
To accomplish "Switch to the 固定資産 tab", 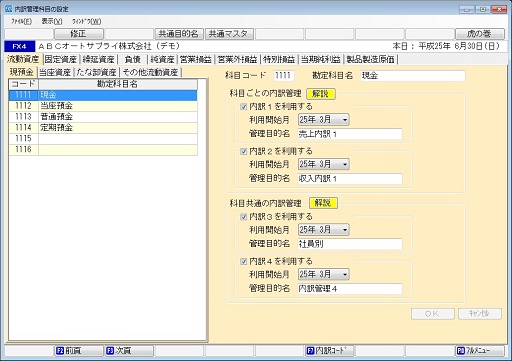I will (61, 59).
